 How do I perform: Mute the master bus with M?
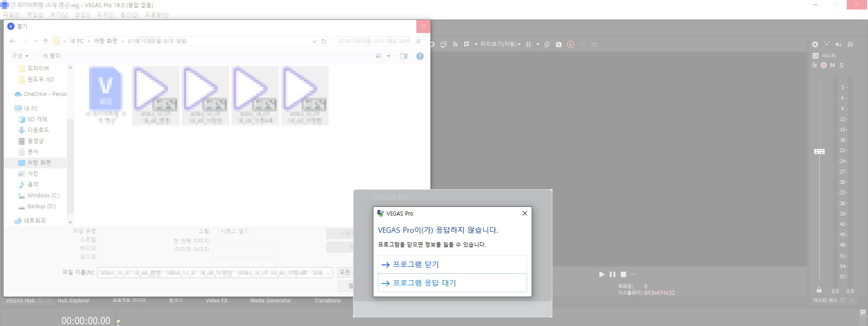pyautogui.click(x=832, y=65)
